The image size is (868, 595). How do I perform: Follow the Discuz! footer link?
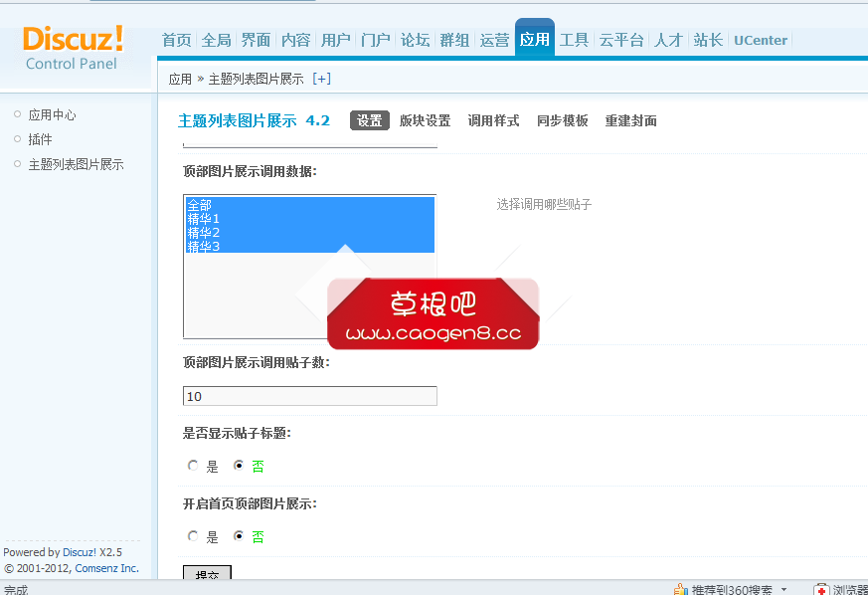(x=79, y=552)
